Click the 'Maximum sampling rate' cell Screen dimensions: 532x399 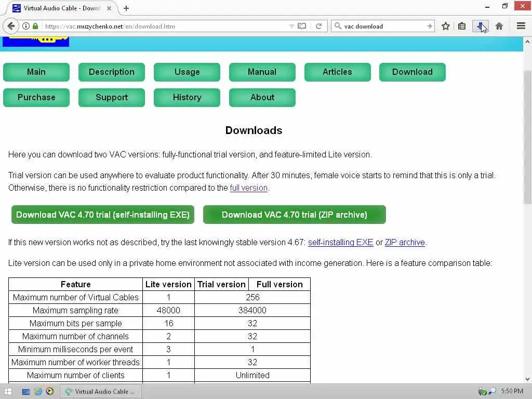[76, 310]
